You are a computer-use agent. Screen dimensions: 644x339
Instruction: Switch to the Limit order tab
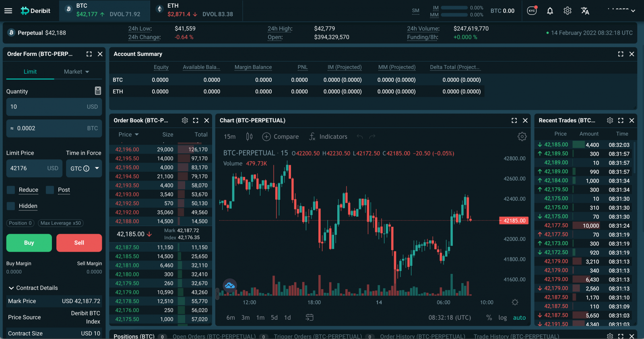point(30,72)
